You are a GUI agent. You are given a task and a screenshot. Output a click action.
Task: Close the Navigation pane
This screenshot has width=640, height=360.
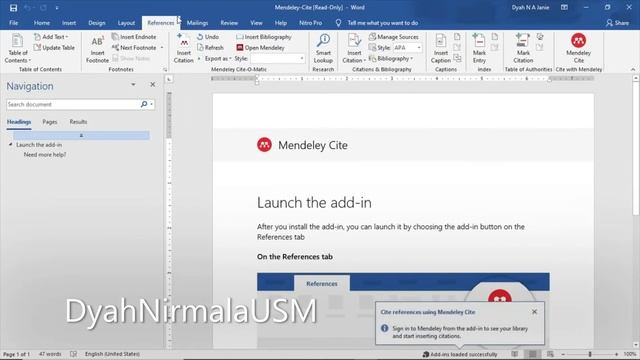coord(153,84)
